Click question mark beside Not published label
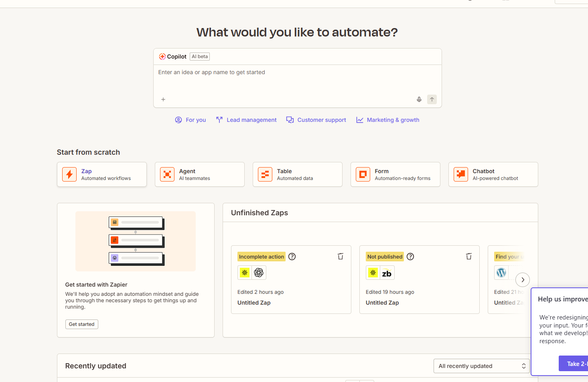Viewport: 588px width, 382px height. [x=410, y=257]
